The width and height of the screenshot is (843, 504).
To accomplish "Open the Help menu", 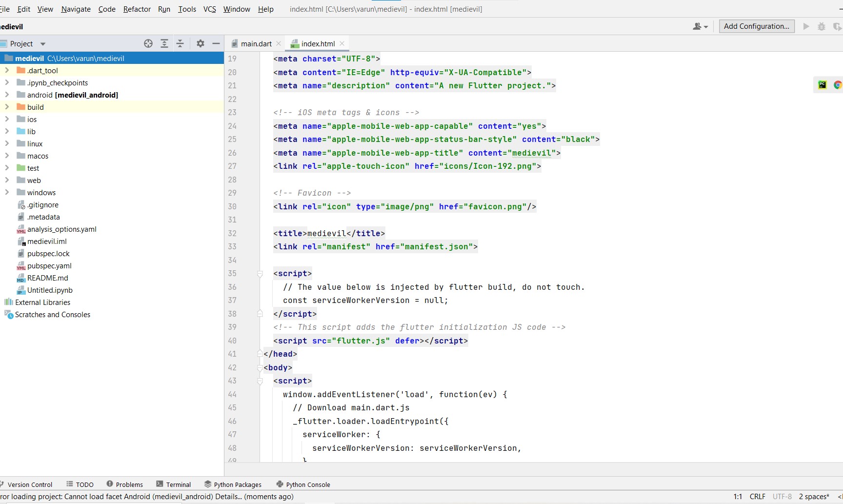I will point(266,9).
